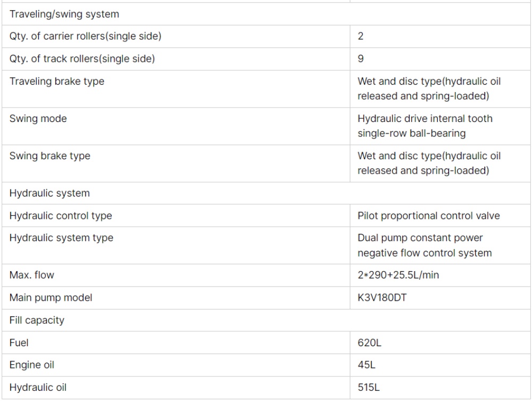Select the Hydraulic drive internal tooth text

pyautogui.click(x=425, y=119)
